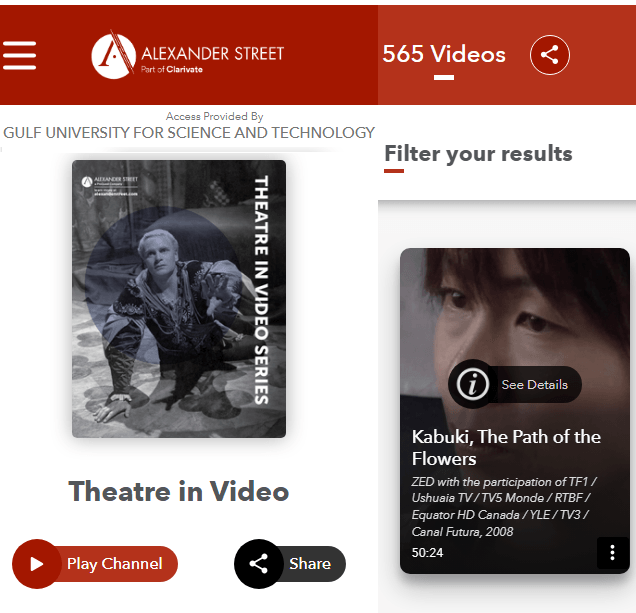Click the Theatre in Video channel title
The width and height of the screenshot is (636, 613).
178,491
